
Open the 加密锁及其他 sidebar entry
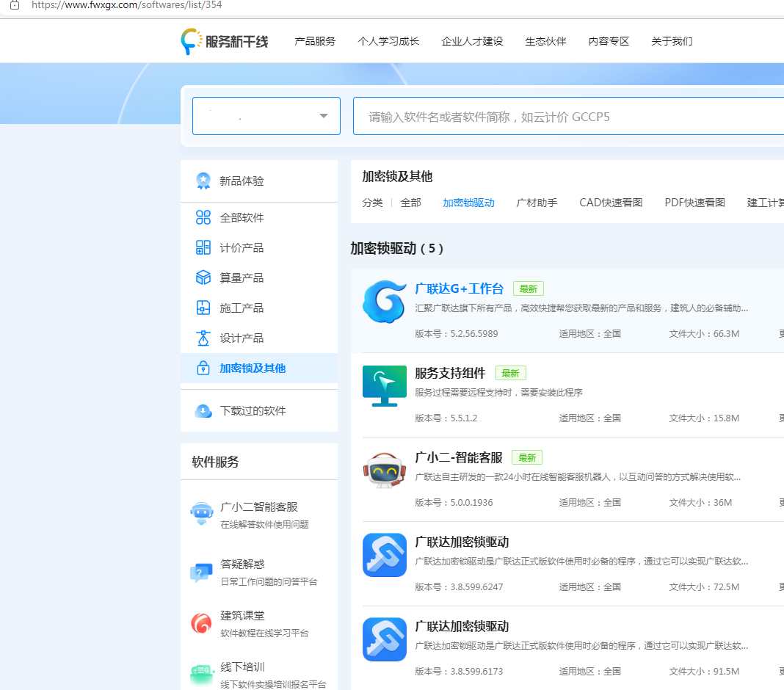click(259, 368)
